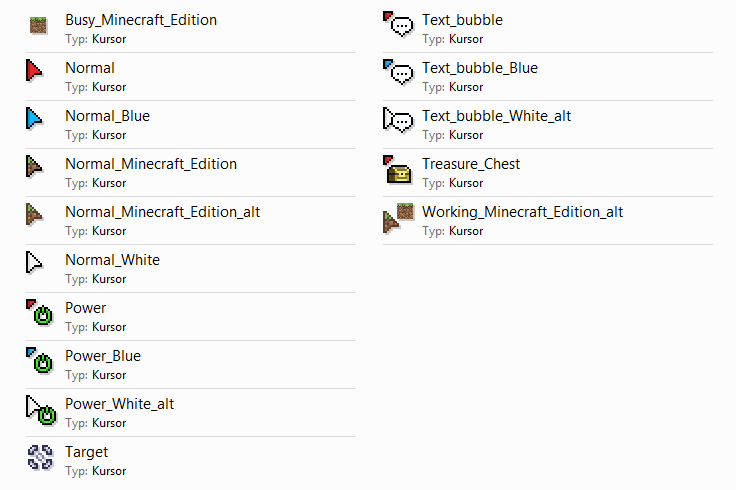The image size is (736, 490).
Task: Click the Working_Minecraft_Edition_alt file name
Action: [x=522, y=212]
